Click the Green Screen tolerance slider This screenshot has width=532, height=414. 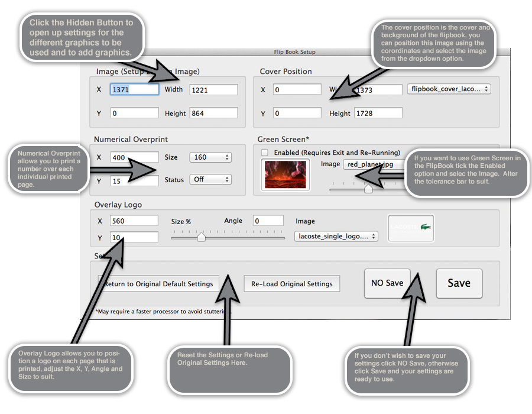pyautogui.click(x=368, y=189)
